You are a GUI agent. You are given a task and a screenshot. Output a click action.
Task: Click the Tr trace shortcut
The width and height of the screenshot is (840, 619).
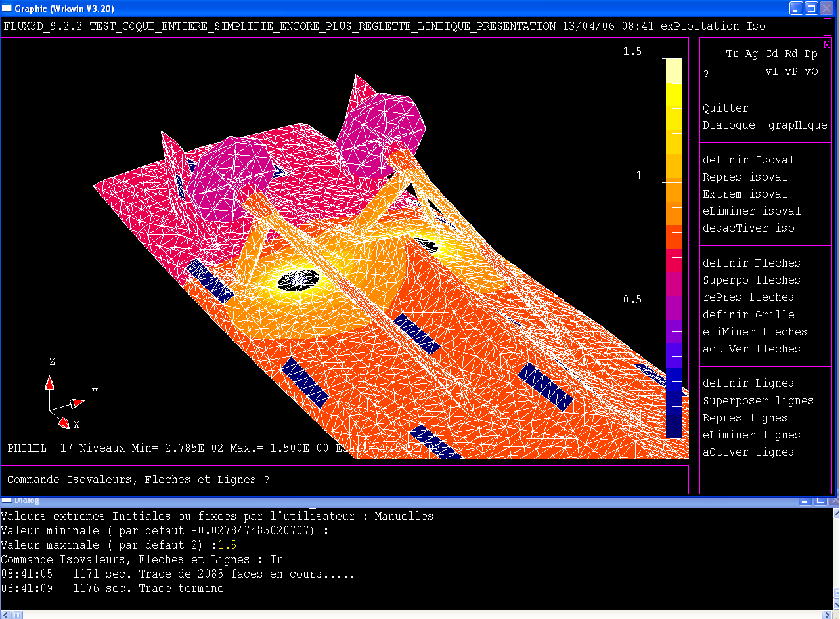tap(732, 54)
